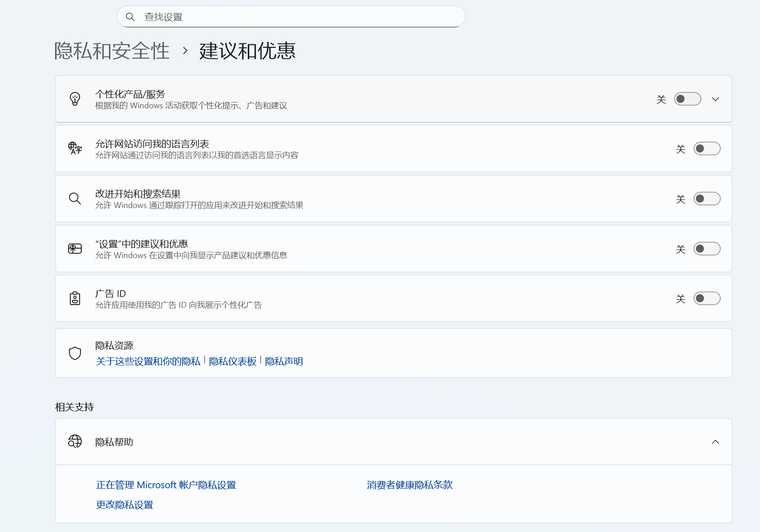Viewport: 760px width, 532px height.
Task: Click the 改进开始和搜索结果 title
Action: 138,194
